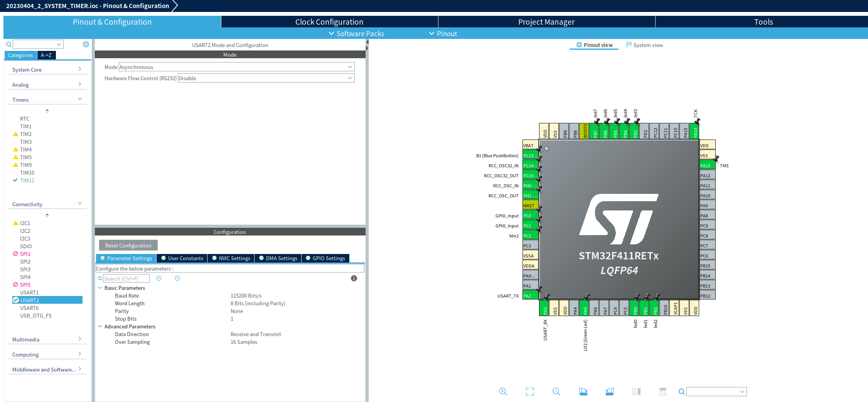Select USART2 in the Connectivity list
Screen dimensions: 868x402
(47, 300)
